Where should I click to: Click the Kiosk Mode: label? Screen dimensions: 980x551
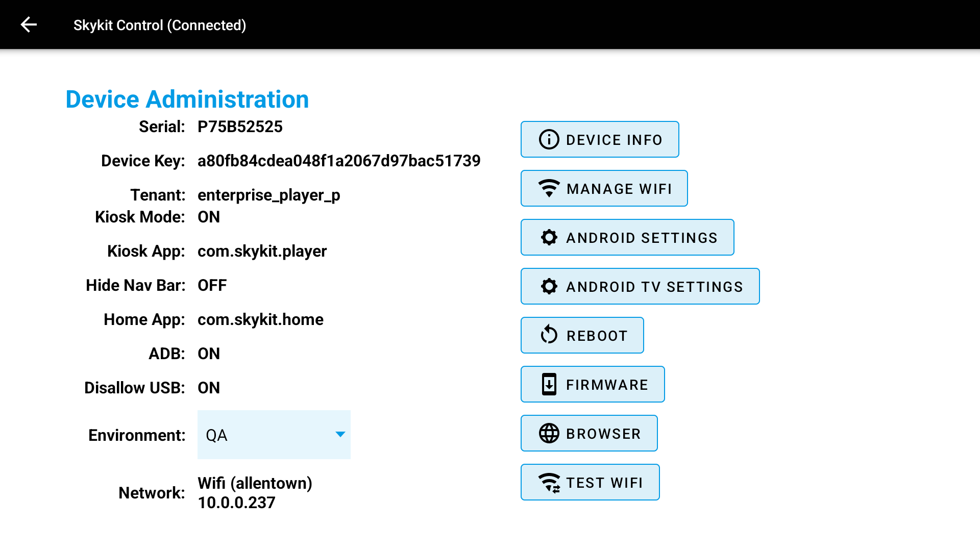[x=140, y=217]
